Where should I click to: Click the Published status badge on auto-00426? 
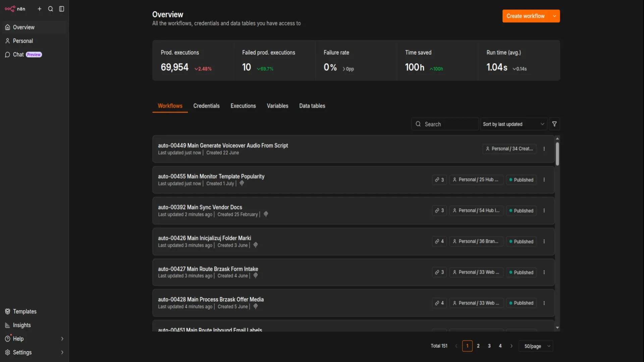pos(521,241)
